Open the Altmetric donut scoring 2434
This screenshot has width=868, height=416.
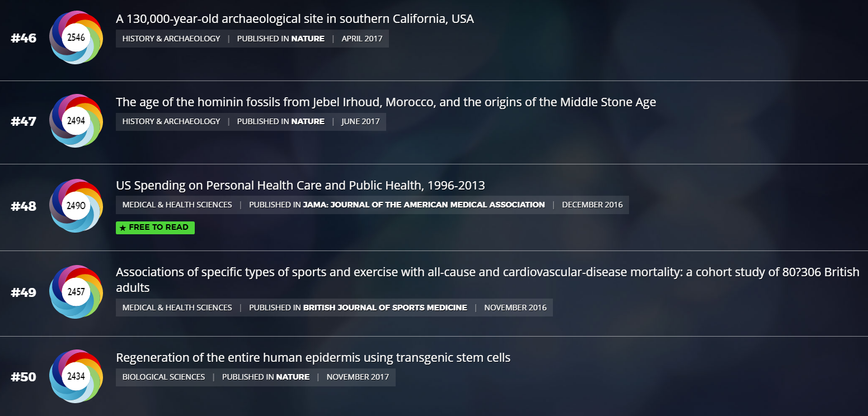pos(76,376)
